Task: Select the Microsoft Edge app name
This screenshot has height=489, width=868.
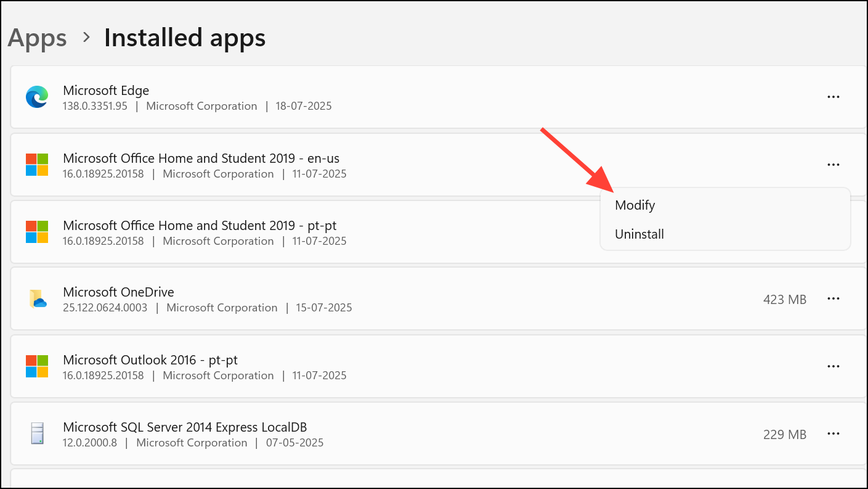Action: (106, 91)
